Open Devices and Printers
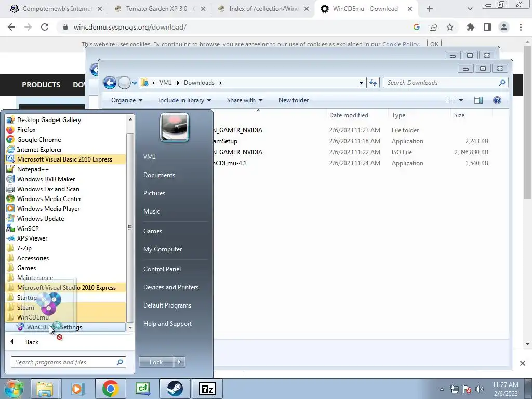 pyautogui.click(x=170, y=287)
